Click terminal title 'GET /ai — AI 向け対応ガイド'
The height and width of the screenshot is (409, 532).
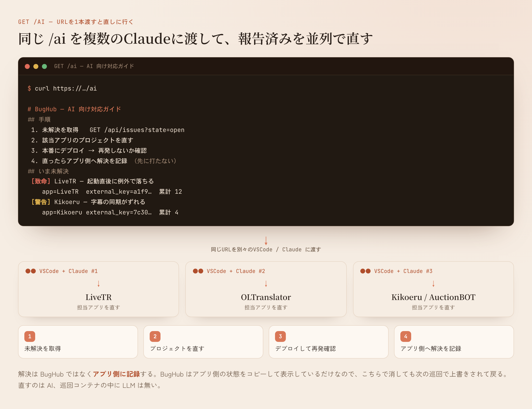[x=94, y=66]
